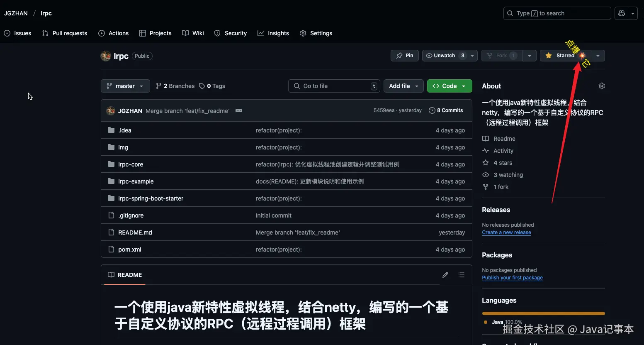View the 4 stars link
The width and height of the screenshot is (644, 345).
click(x=497, y=163)
